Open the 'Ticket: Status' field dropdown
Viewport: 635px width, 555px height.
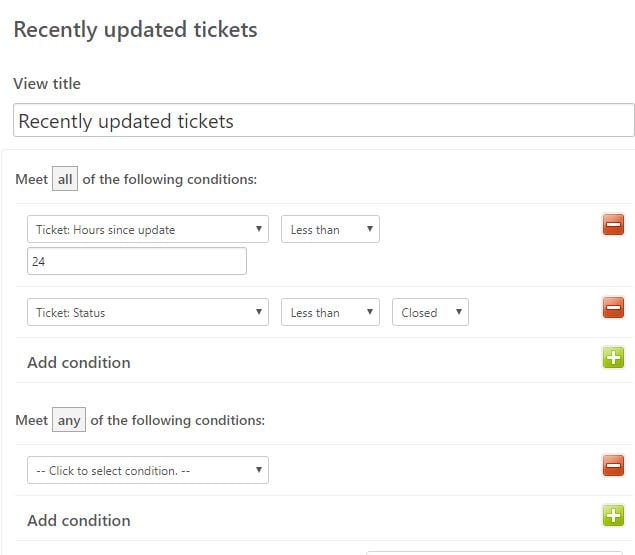click(148, 312)
